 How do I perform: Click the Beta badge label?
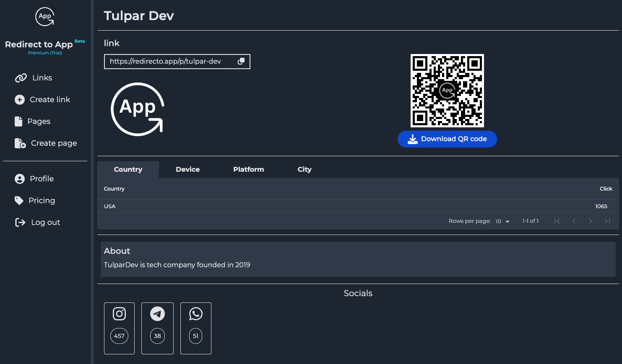(80, 41)
